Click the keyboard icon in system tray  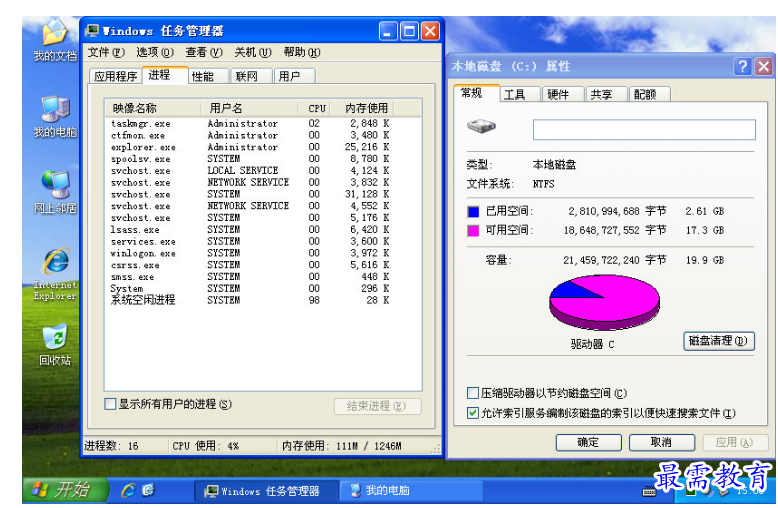click(x=649, y=491)
